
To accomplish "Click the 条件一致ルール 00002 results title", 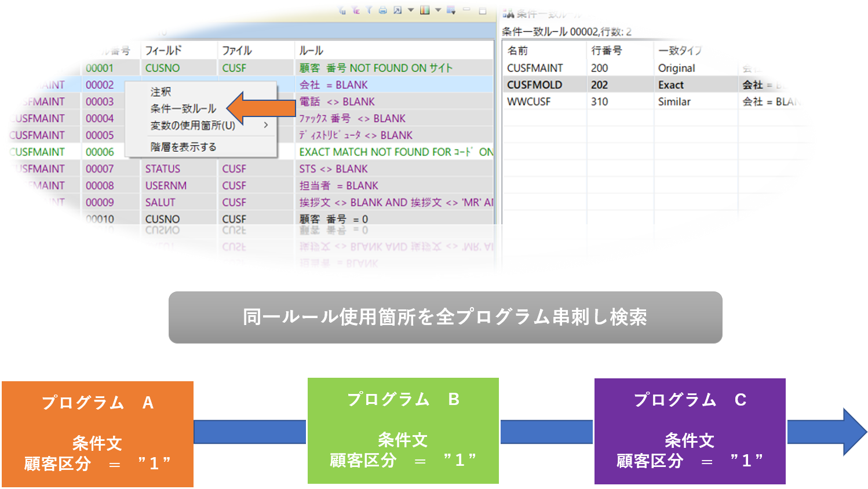I will (x=566, y=32).
